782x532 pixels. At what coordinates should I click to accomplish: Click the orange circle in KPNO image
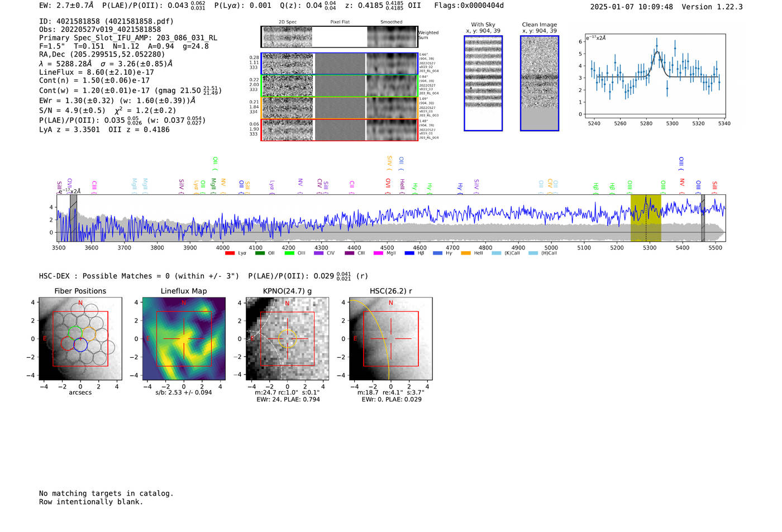287,339
